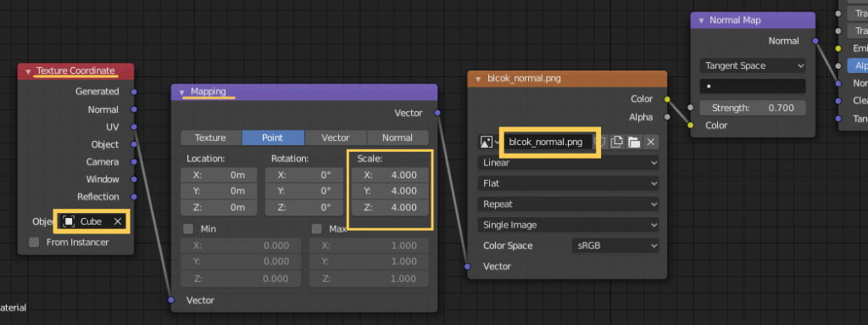This screenshot has height=325, width=868.
Task: Click the Generated output socket
Action: tap(134, 92)
